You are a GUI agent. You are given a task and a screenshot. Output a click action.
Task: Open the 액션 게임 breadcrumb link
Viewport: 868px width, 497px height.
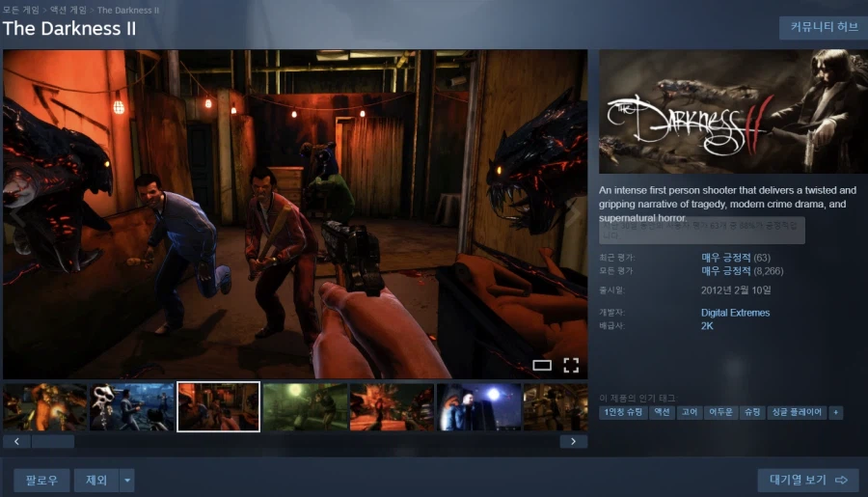[x=68, y=10]
